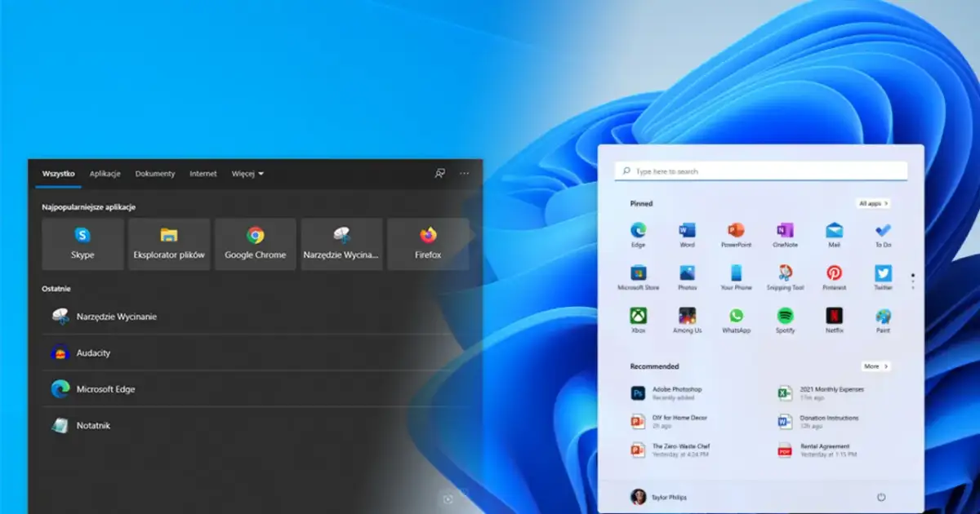980x514 pixels.
Task: Open the All apps list
Action: (873, 203)
